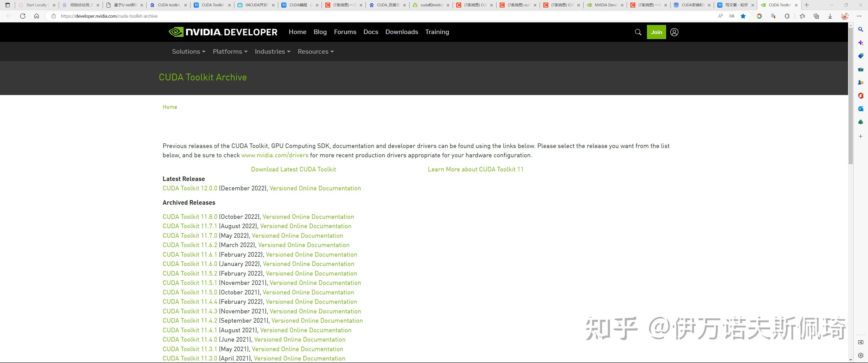Open the Shopping sidebar icon
Screen dimensions: 868x363
[861, 55]
